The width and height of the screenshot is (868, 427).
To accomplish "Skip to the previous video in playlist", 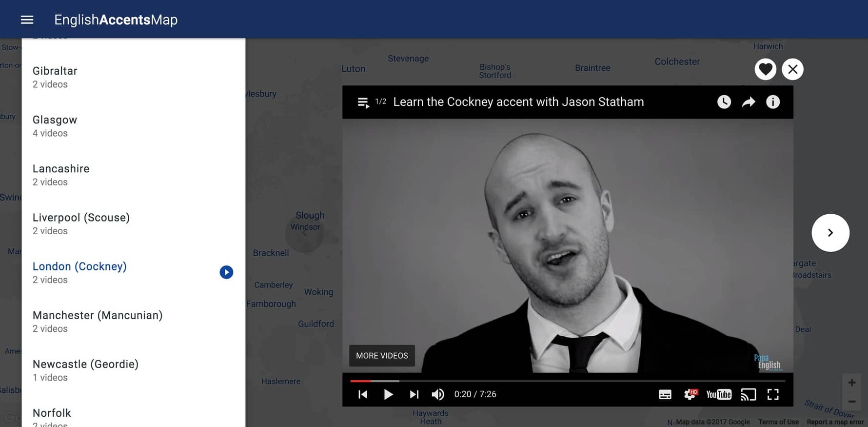I will pyautogui.click(x=363, y=394).
